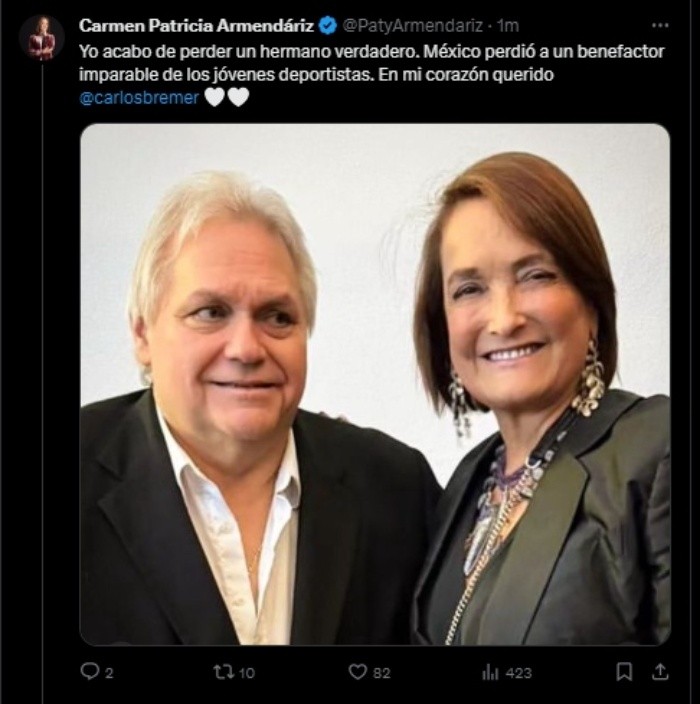Click the 1m post timestamp
This screenshot has height=704, width=700.
[x=508, y=25]
